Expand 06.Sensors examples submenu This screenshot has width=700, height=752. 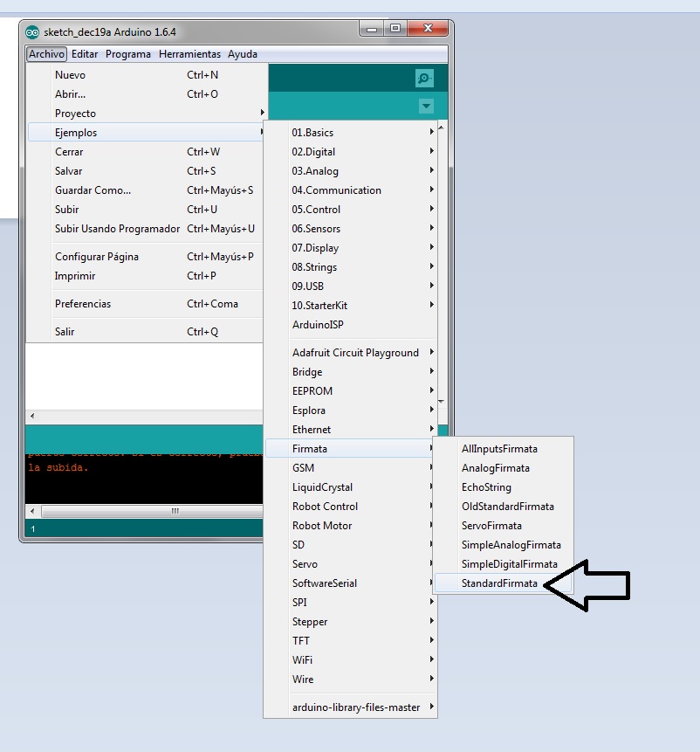[x=350, y=228]
